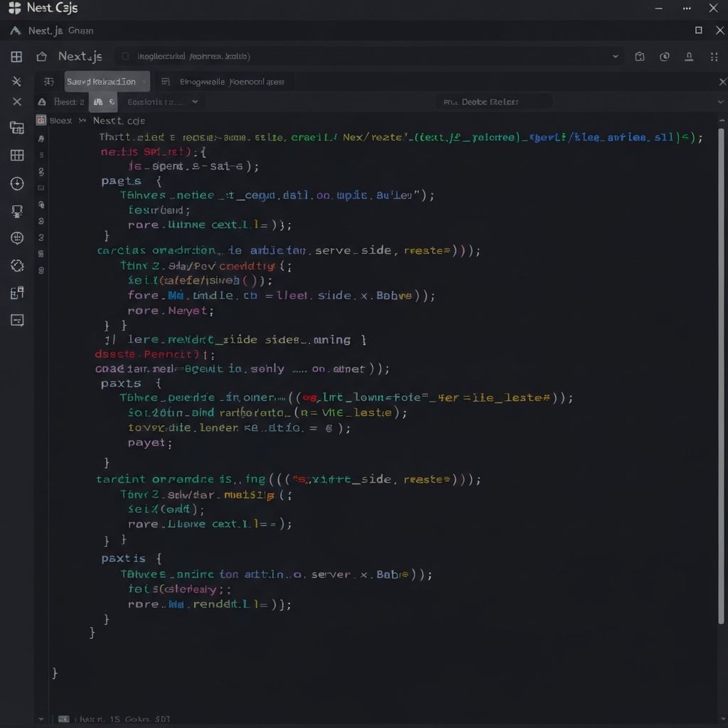Open the Search scissors icon in sidebar

coord(16,81)
